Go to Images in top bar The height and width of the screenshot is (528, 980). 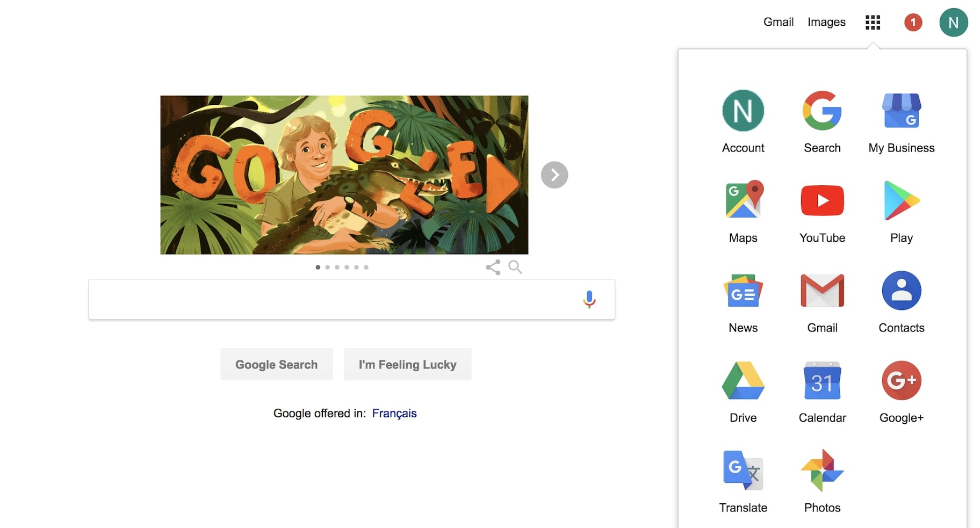pos(826,22)
